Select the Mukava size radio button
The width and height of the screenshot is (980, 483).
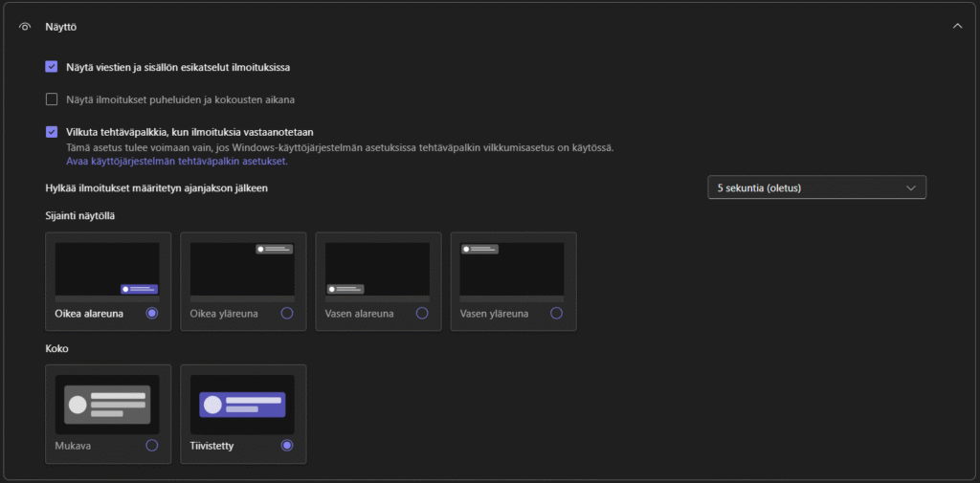point(152,446)
